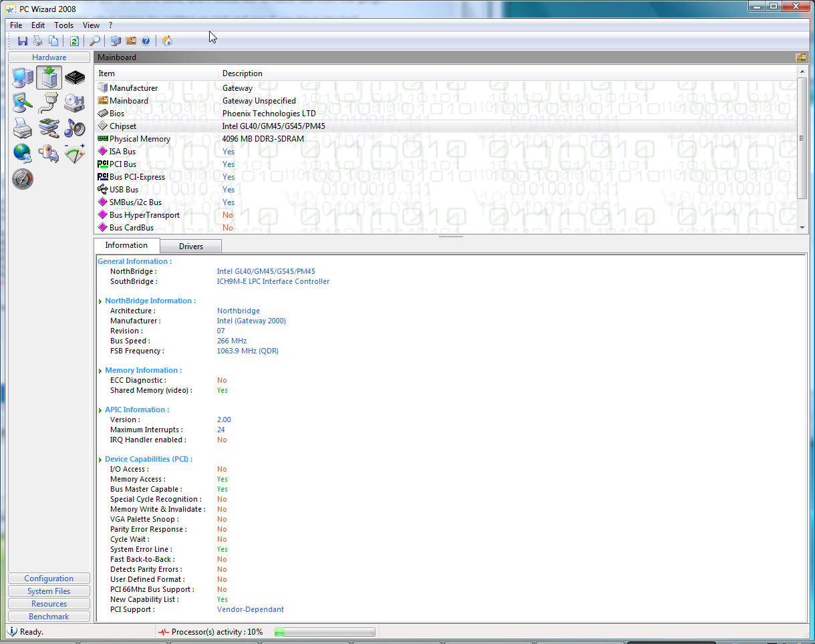Collapse the APIC Information section arrow
Image resolution: width=815 pixels, height=644 pixels.
100,410
